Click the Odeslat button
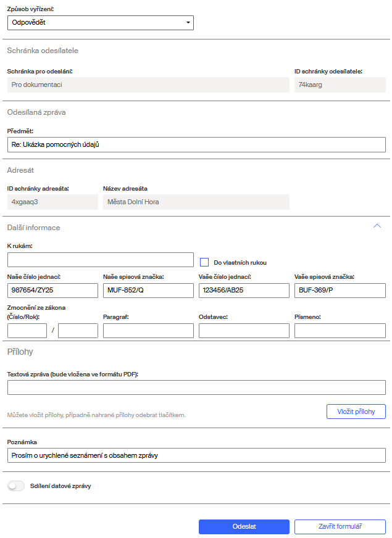This screenshot has height=538, width=392. (244, 527)
